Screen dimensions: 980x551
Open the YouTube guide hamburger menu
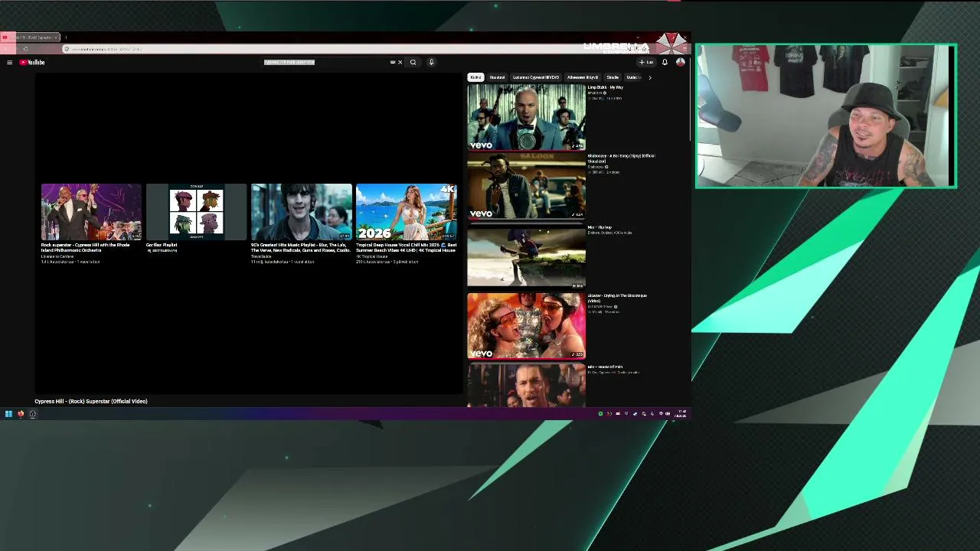9,62
